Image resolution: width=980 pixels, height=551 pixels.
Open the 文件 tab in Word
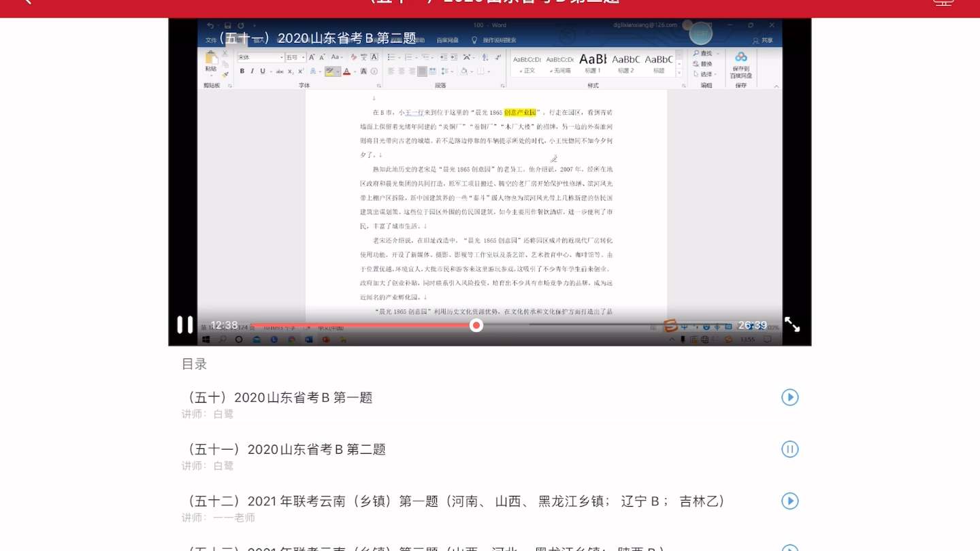point(211,41)
